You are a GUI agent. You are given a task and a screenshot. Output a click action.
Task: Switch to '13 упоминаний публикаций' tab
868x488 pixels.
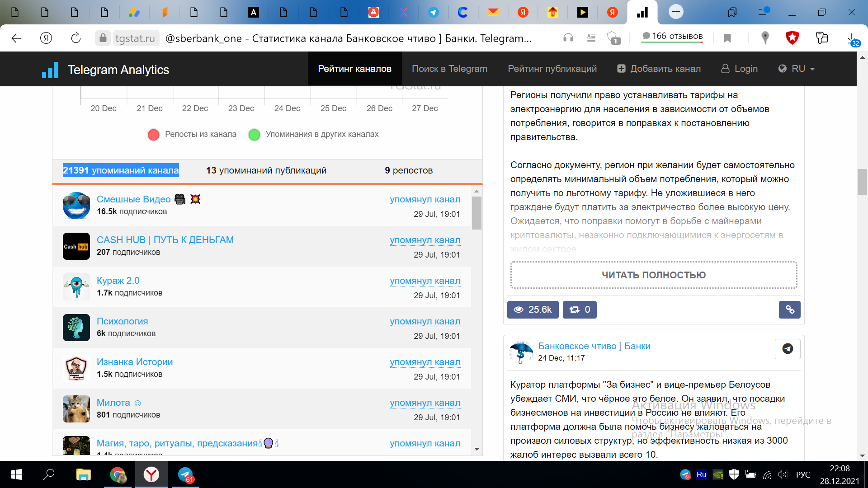coord(266,170)
